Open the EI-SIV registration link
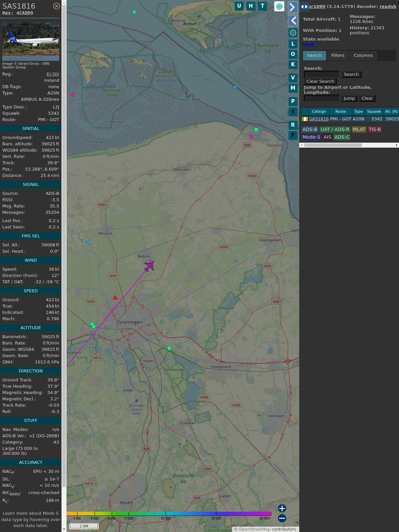 (53, 74)
